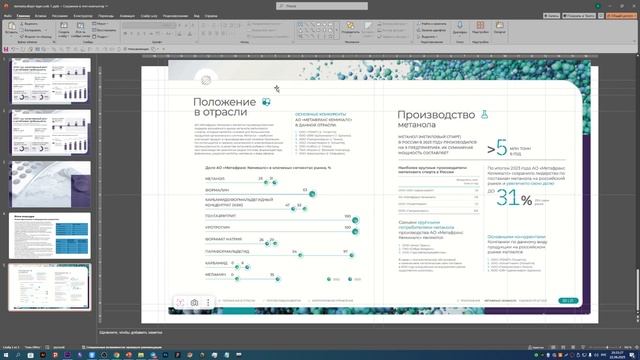640x360 pixels.
Task: Open the Add-ins (Надстройки) icon
Action: pyautogui.click(x=480, y=26)
